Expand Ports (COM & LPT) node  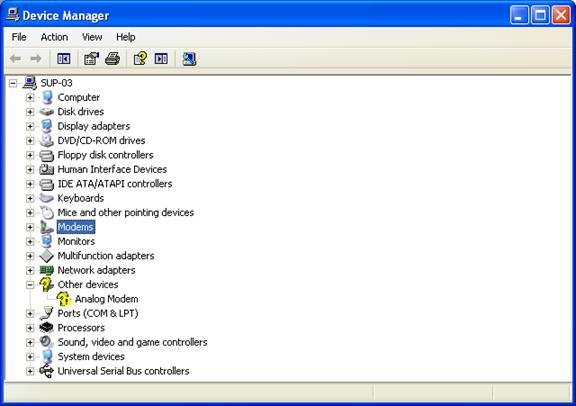pyautogui.click(x=30, y=313)
